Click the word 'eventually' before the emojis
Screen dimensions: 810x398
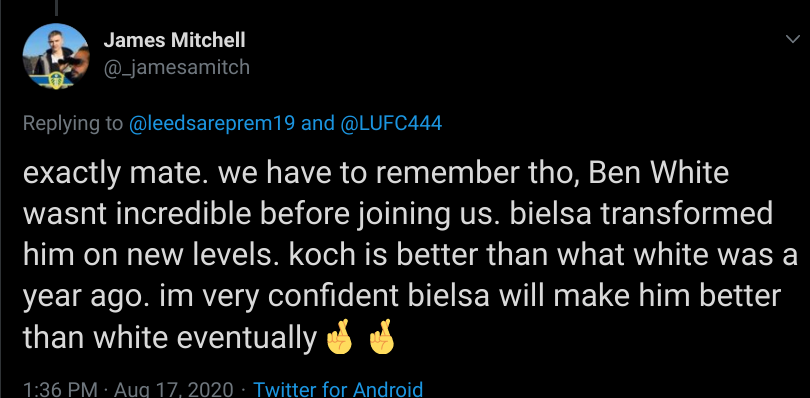[x=247, y=338]
